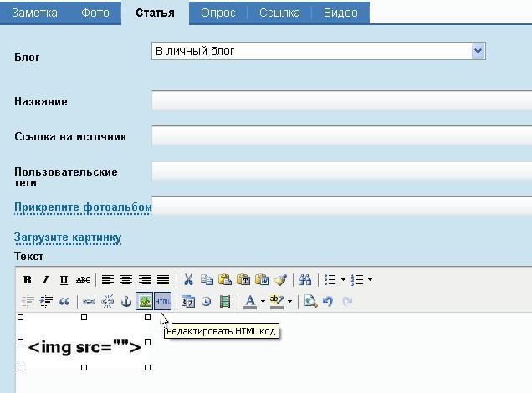The width and height of the screenshot is (532, 393).
Task: Click the Загрузите картинку link
Action: [x=68, y=237]
